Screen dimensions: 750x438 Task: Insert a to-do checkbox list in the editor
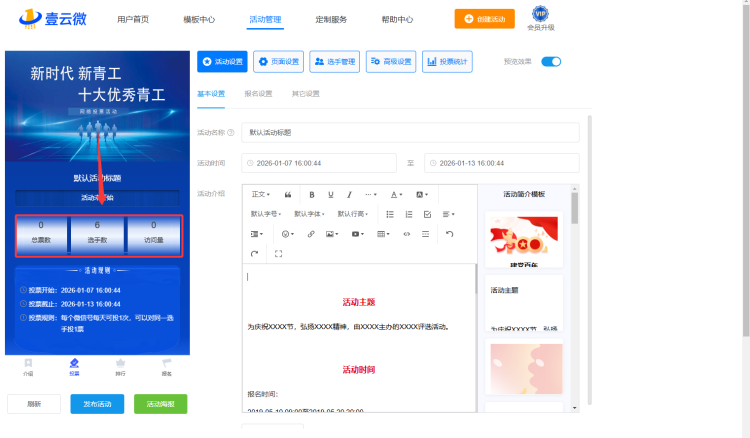428,214
